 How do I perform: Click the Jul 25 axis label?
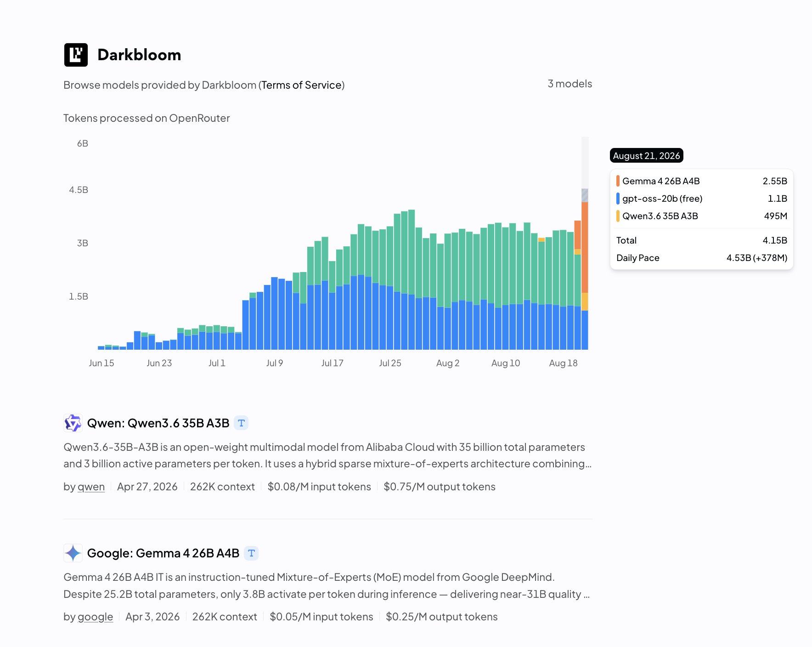point(390,363)
